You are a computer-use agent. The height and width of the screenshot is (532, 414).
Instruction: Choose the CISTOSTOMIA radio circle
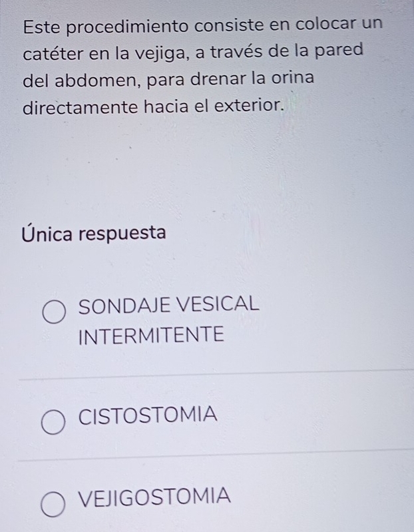tap(53, 421)
